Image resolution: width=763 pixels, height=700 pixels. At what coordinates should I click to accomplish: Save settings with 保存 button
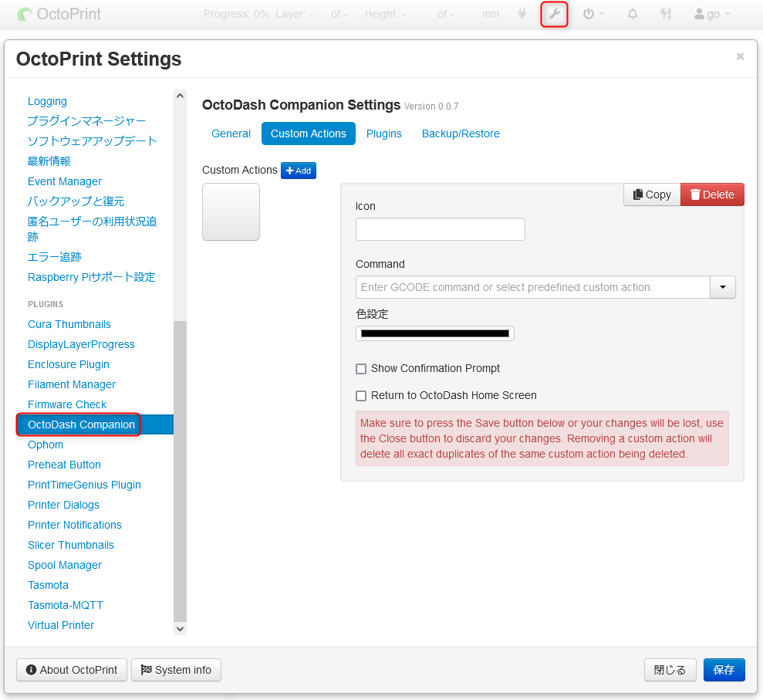point(724,670)
